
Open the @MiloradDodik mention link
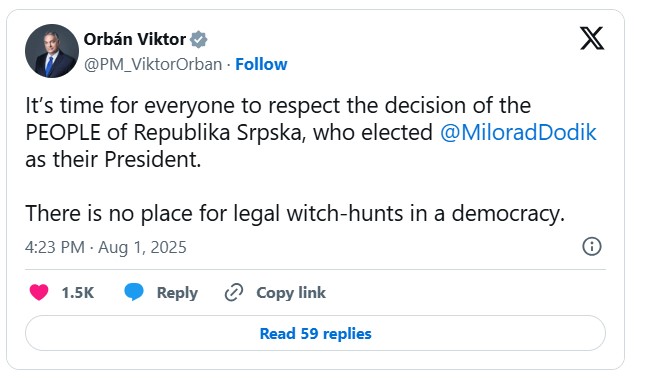(518, 133)
